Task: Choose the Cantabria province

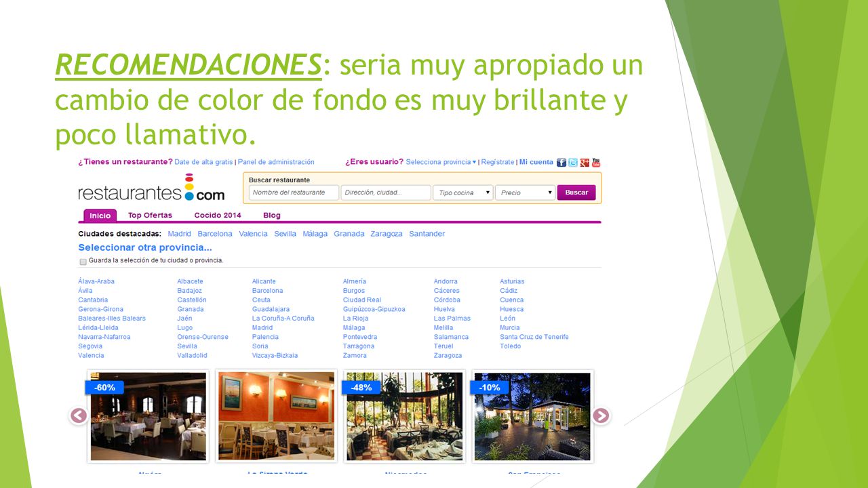Action: click(93, 300)
